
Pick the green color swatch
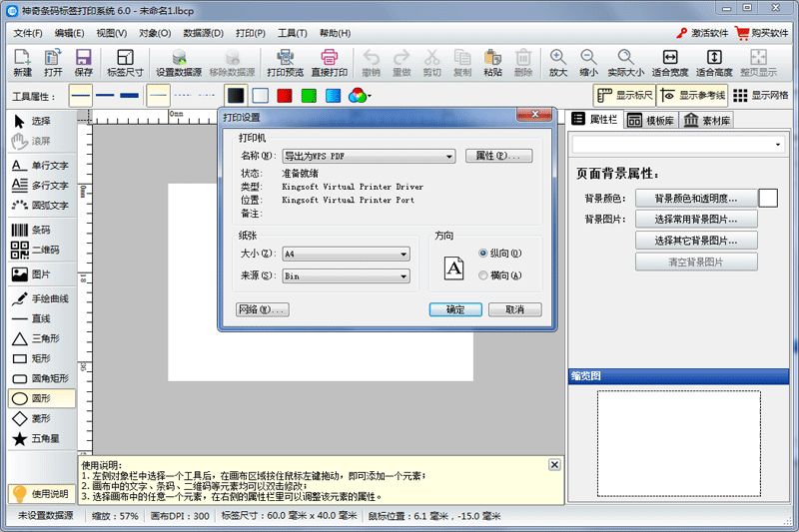tap(309, 95)
